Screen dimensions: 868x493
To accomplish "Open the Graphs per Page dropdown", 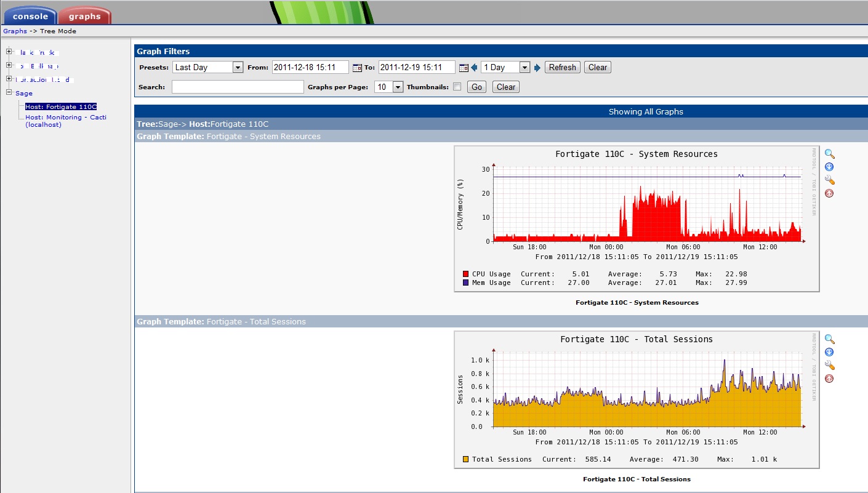I will [x=388, y=87].
